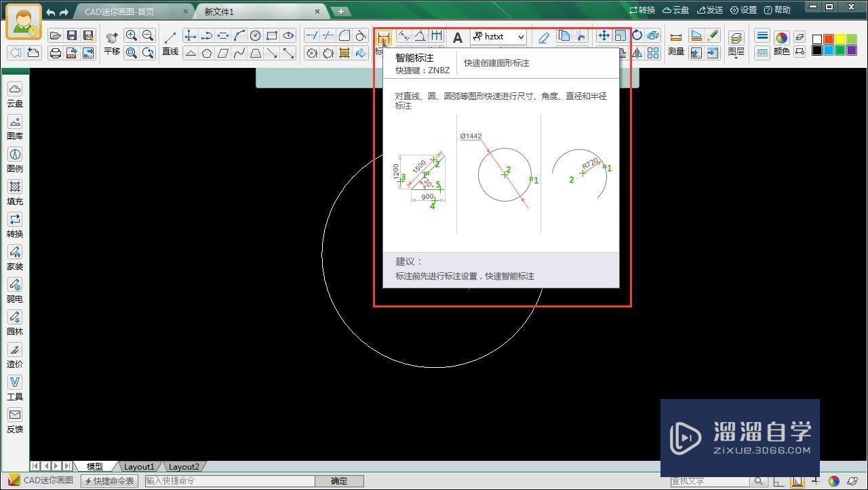The width and height of the screenshot is (868, 490).
Task: Open 造价 in the left sidebar
Action: 15,356
